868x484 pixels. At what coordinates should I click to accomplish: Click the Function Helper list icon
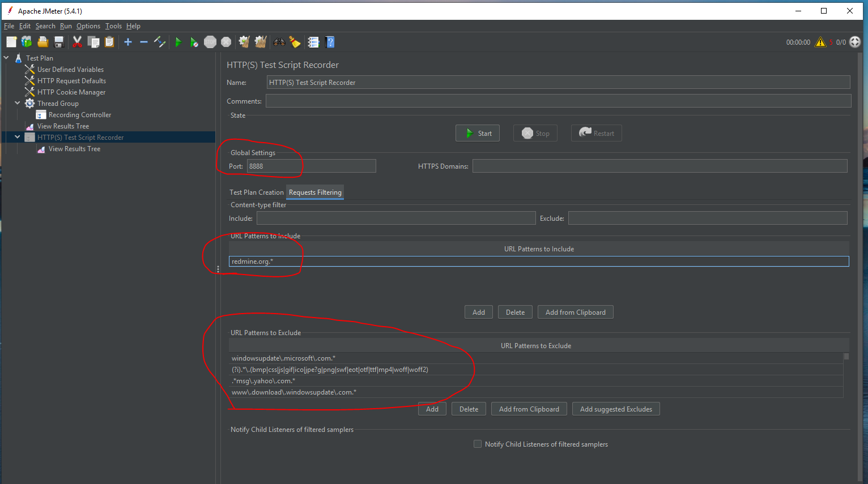click(313, 42)
